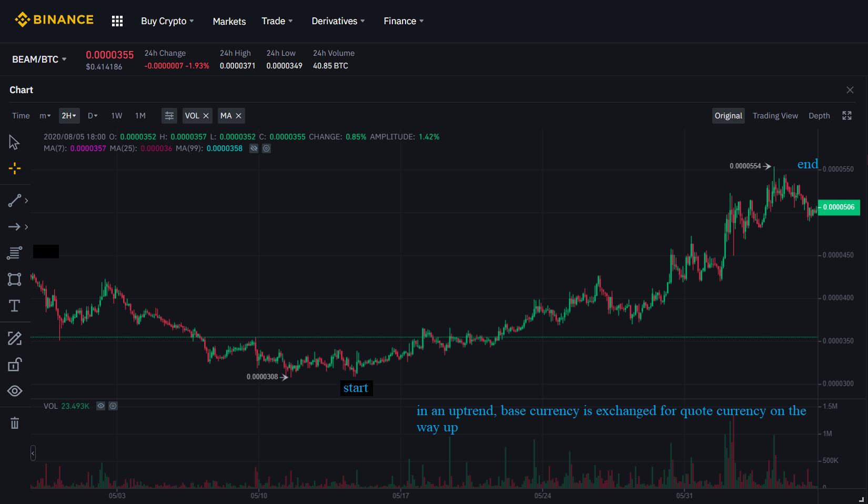The height and width of the screenshot is (504, 868).
Task: Click the 24h Volume 40.85 BTC
Action: click(331, 66)
